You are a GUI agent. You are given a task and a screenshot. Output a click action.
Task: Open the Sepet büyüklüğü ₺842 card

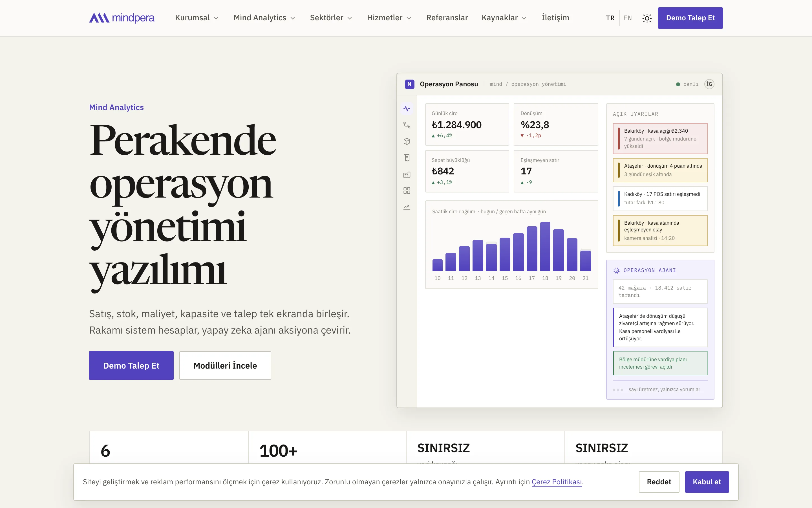point(467,171)
